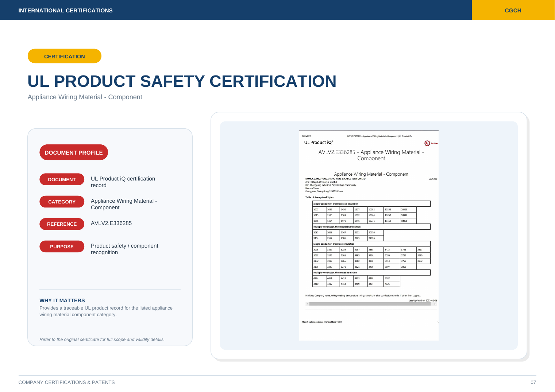Click the PURPOSE red label pill
Viewport: 555px width, 392px height.
click(x=62, y=247)
